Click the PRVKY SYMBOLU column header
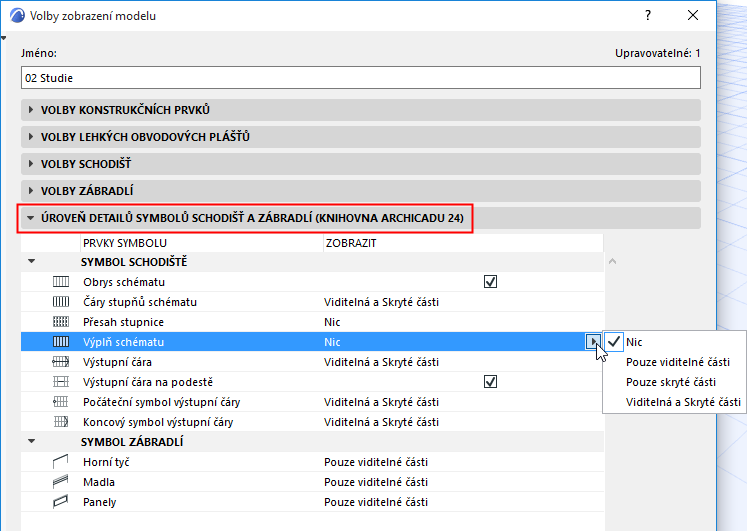747x531 pixels. (x=202, y=243)
